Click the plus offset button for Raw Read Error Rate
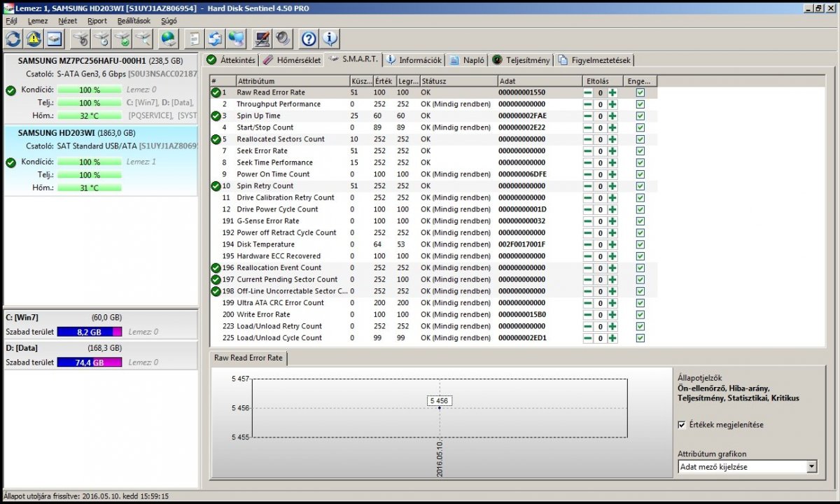The width and height of the screenshot is (840, 504). pyautogui.click(x=612, y=92)
